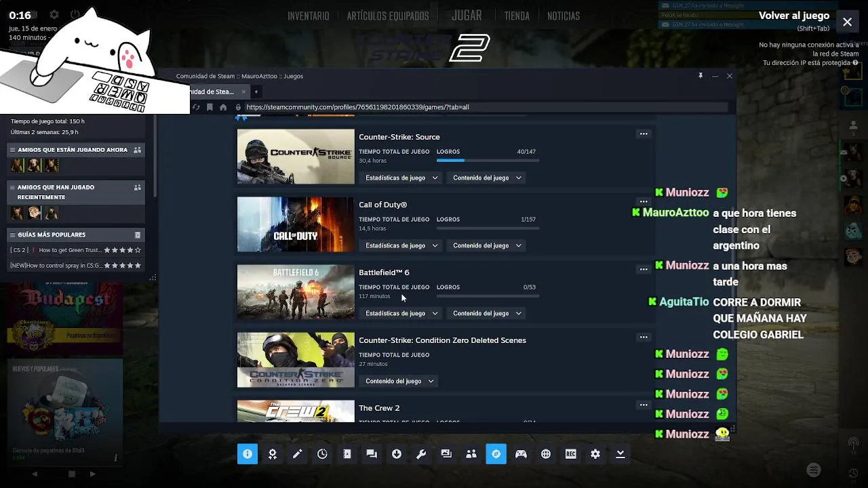
Task: Open the How to control spray guide
Action: point(75,266)
